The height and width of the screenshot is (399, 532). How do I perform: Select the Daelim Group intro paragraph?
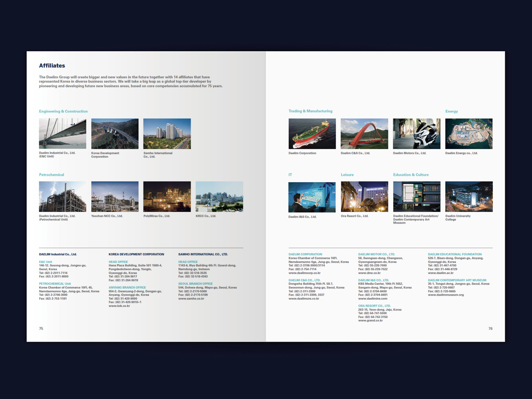point(131,81)
